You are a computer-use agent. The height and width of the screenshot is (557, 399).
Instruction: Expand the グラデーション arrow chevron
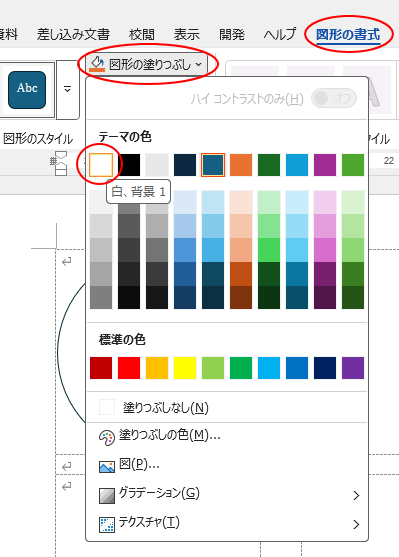[x=356, y=495]
